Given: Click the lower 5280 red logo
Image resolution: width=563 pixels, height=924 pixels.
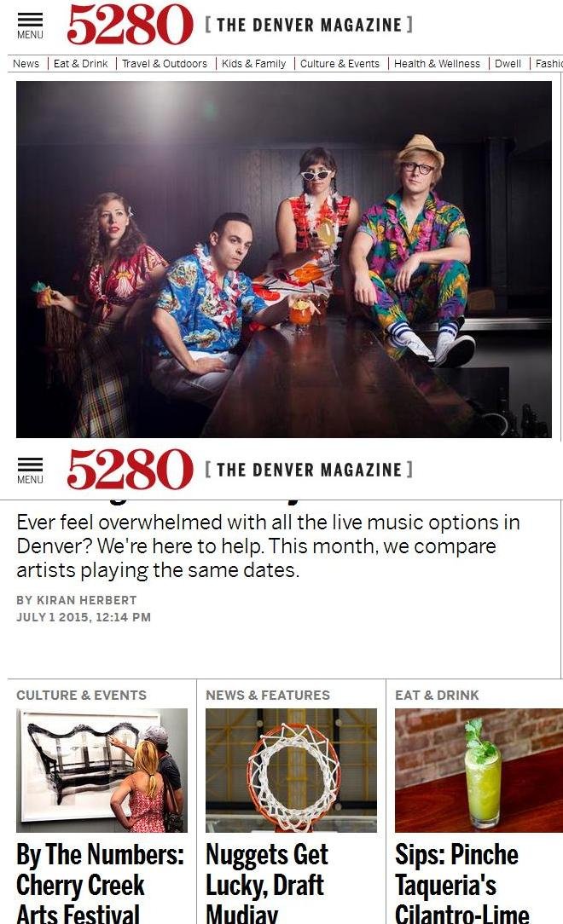Looking at the screenshot, I should coord(130,470).
